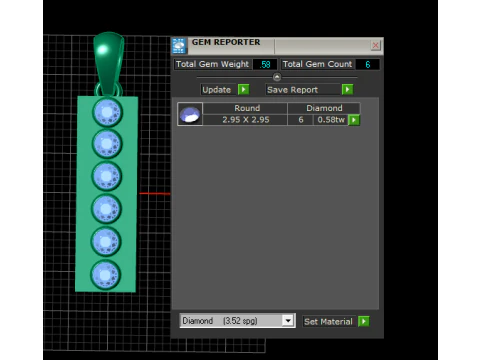
Task: Select the top gem on the pendant
Action: click(107, 112)
